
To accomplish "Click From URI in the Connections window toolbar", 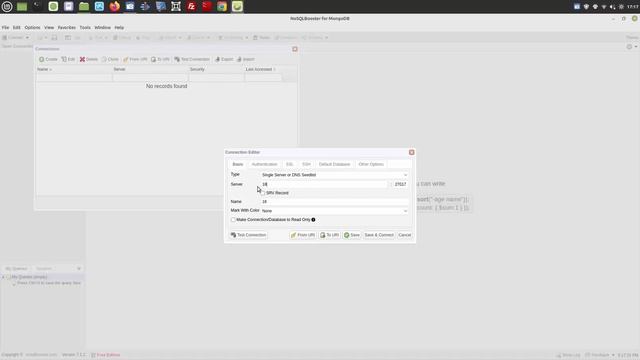I will click(135, 59).
